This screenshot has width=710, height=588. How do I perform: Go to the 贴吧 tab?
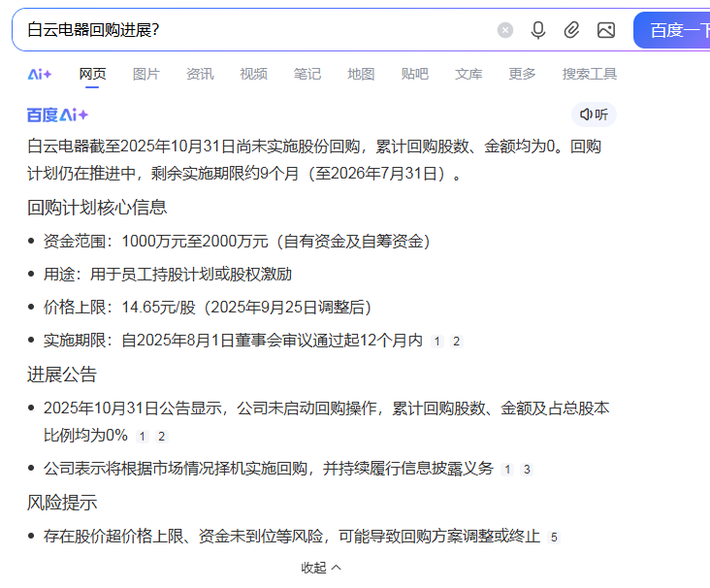pyautogui.click(x=414, y=74)
